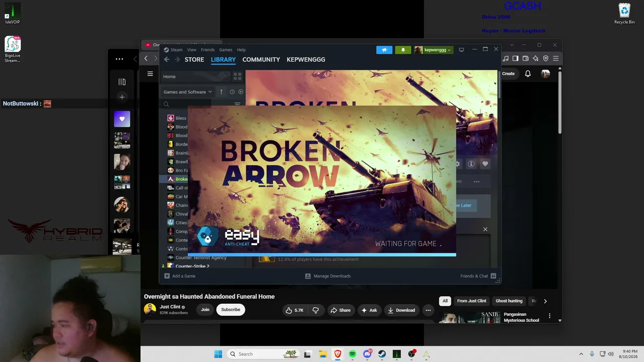The image size is (644, 362).
Task: Open Broken Arrow game settings gear
Action: pyautogui.click(x=457, y=164)
